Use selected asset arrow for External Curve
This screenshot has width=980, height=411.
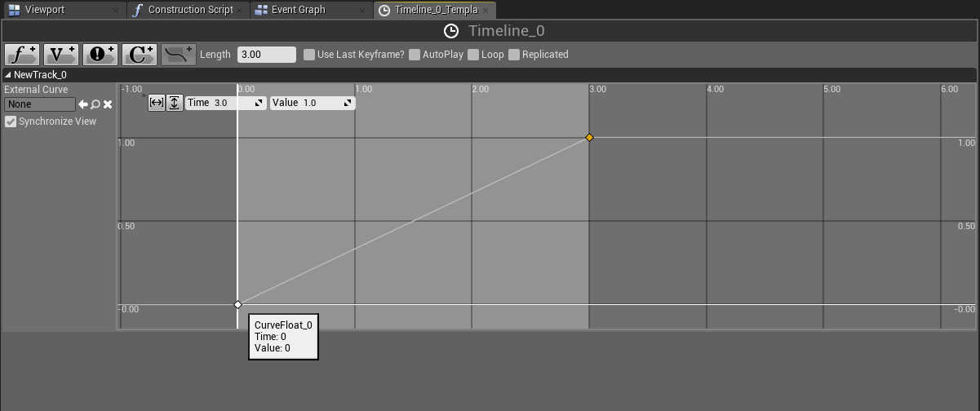coord(83,104)
